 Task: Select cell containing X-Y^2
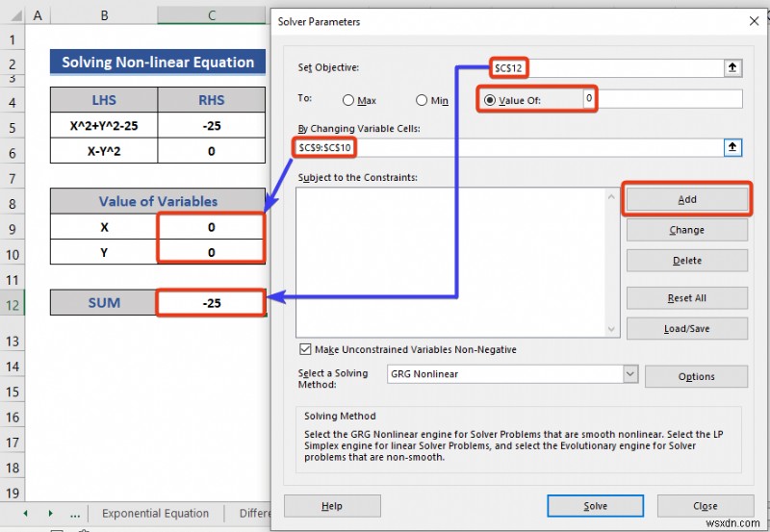tap(104, 151)
